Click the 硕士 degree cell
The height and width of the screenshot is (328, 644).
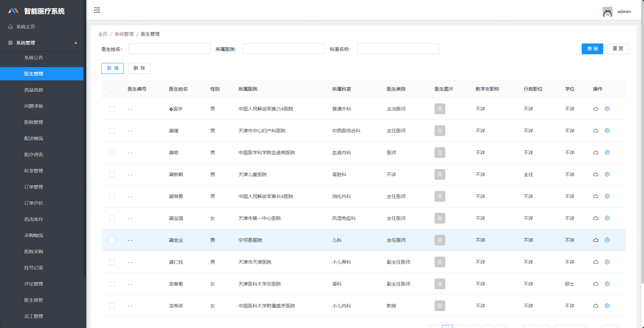(570, 284)
